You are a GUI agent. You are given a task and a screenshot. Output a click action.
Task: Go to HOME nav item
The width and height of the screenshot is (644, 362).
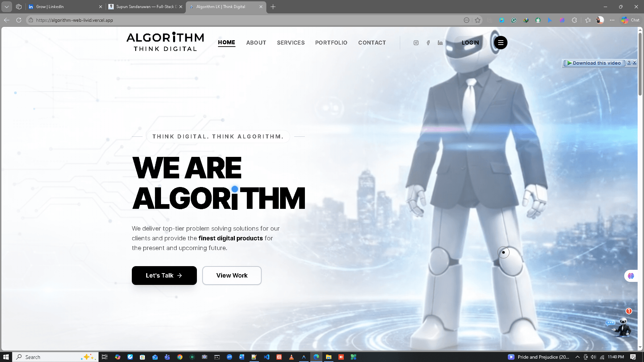tap(226, 43)
